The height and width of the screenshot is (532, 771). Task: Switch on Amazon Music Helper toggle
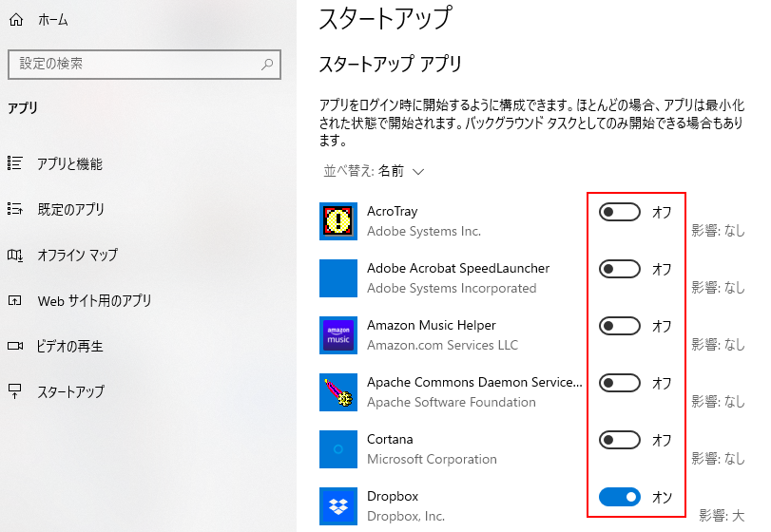[x=619, y=326]
